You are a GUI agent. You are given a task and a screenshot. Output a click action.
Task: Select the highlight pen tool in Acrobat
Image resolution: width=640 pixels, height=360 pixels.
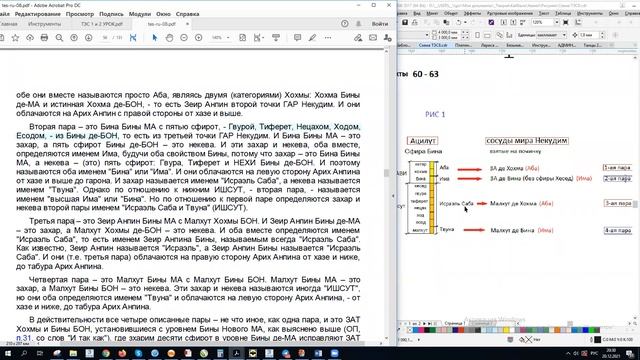pyautogui.click(x=312, y=38)
